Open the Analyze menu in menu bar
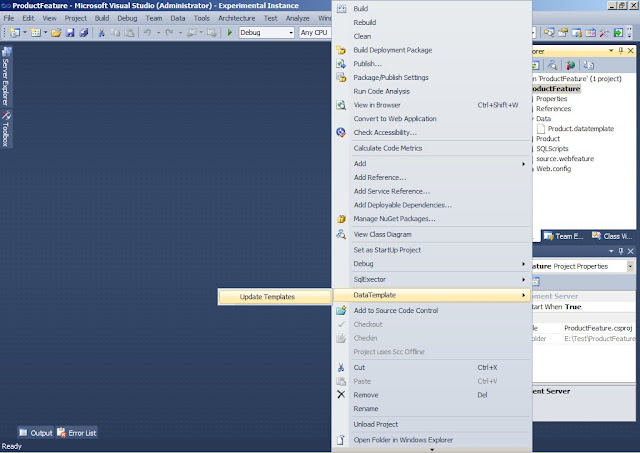 coord(298,18)
